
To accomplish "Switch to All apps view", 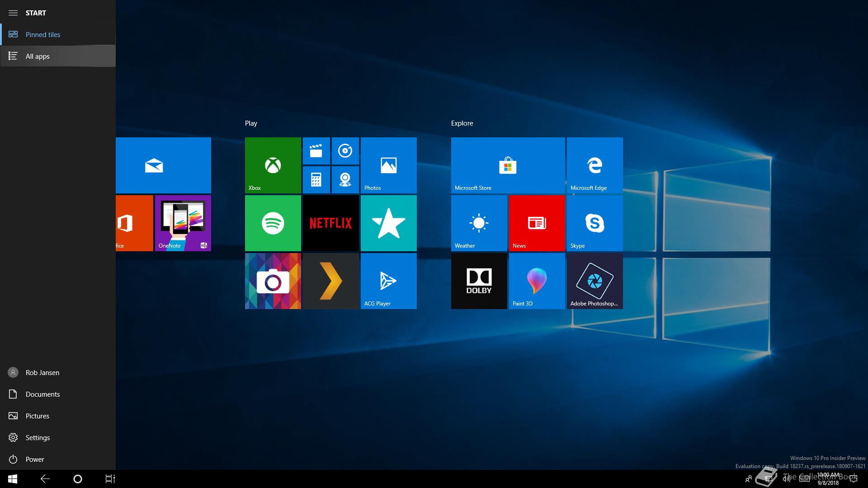I will point(58,56).
